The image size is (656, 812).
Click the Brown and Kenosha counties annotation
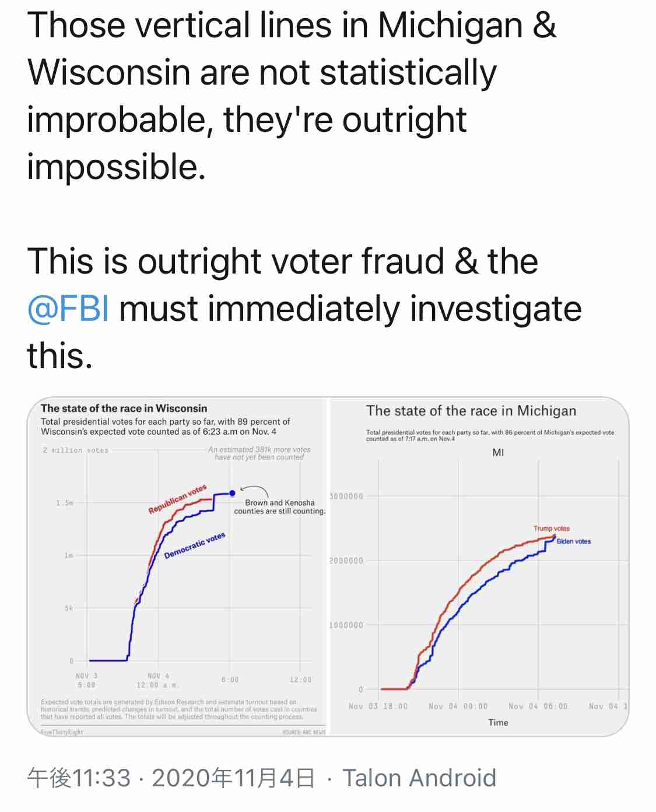click(280, 507)
